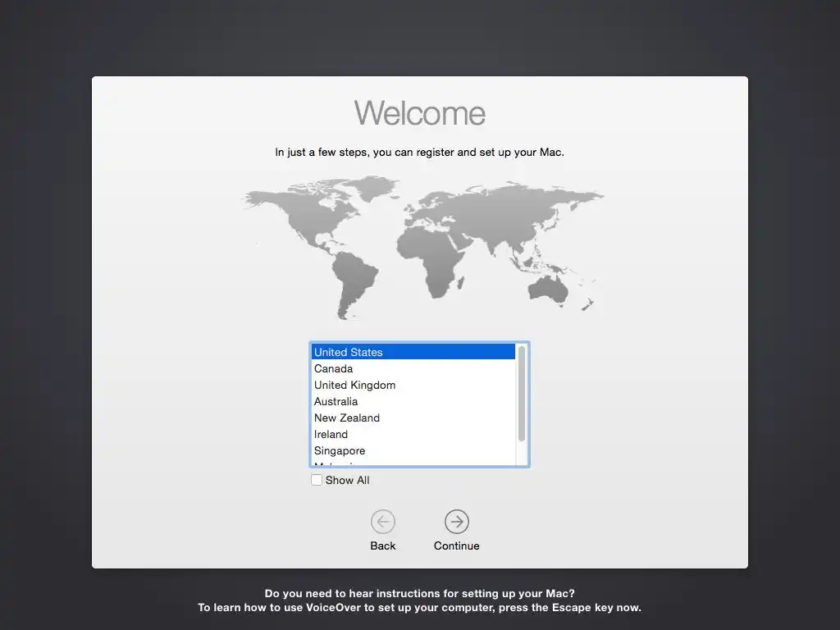Choose Ireland from the country list
The height and width of the screenshot is (630, 840).
coord(413,435)
